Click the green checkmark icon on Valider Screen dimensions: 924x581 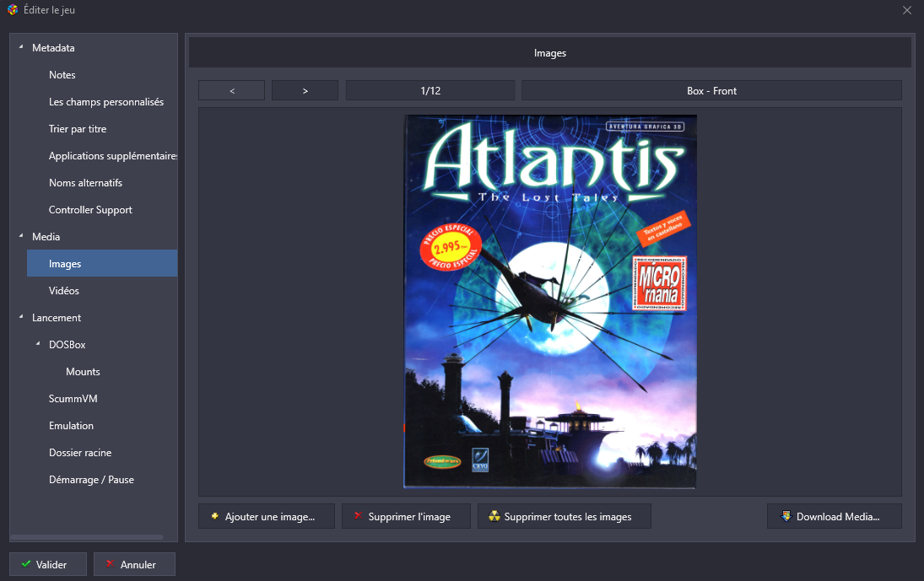[x=26, y=564]
